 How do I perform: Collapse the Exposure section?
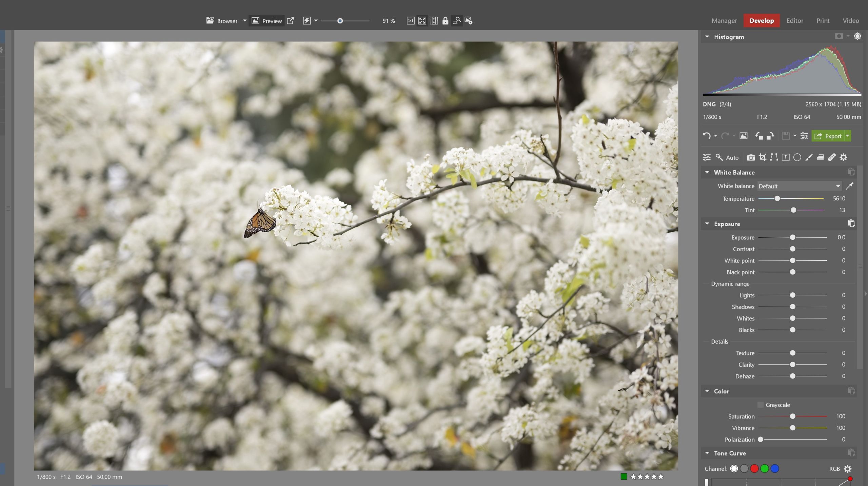point(707,224)
